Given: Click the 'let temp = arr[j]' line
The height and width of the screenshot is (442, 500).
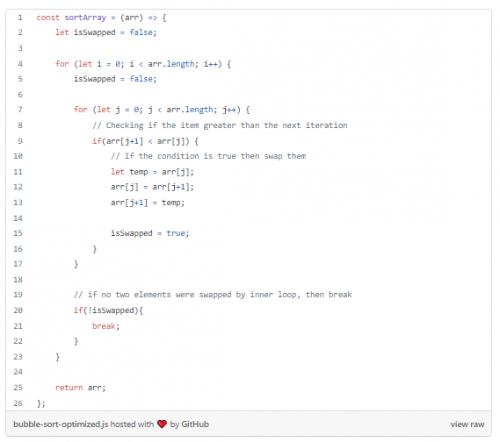Looking at the screenshot, I should pyautogui.click(x=152, y=172).
